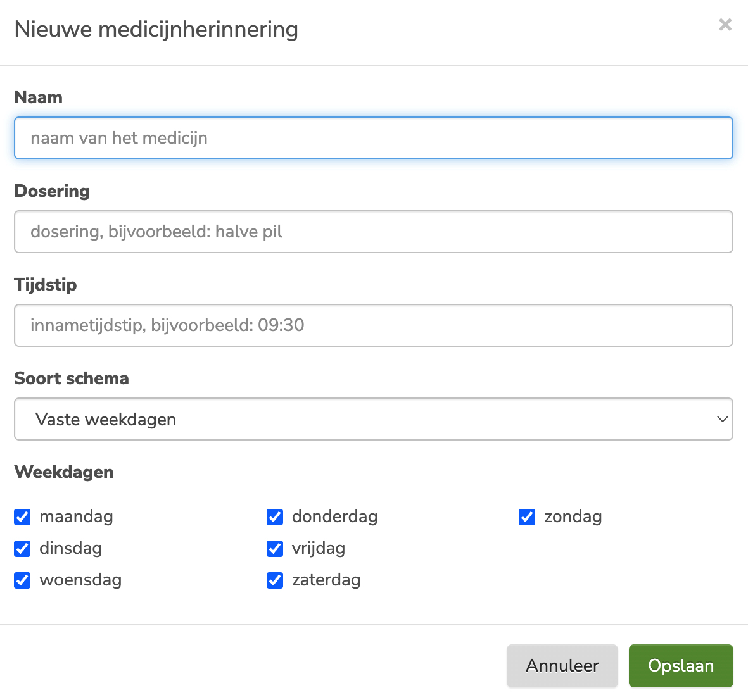Toggle the vrijdag checkbox off

pyautogui.click(x=275, y=549)
